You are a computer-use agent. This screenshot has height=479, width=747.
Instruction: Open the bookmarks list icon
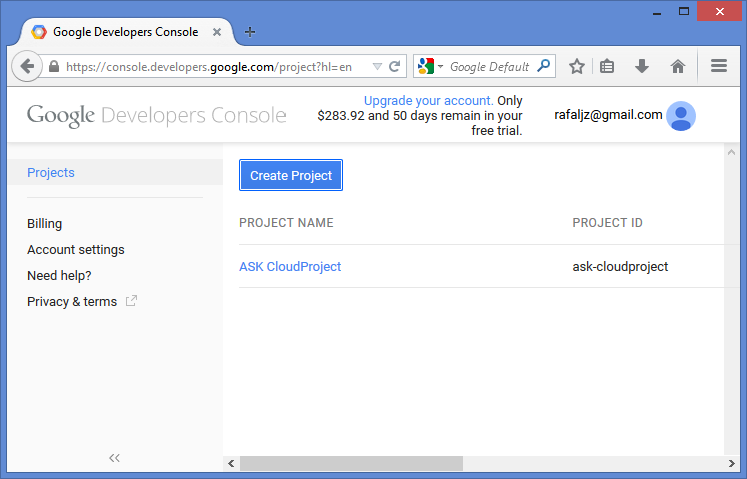[606, 66]
